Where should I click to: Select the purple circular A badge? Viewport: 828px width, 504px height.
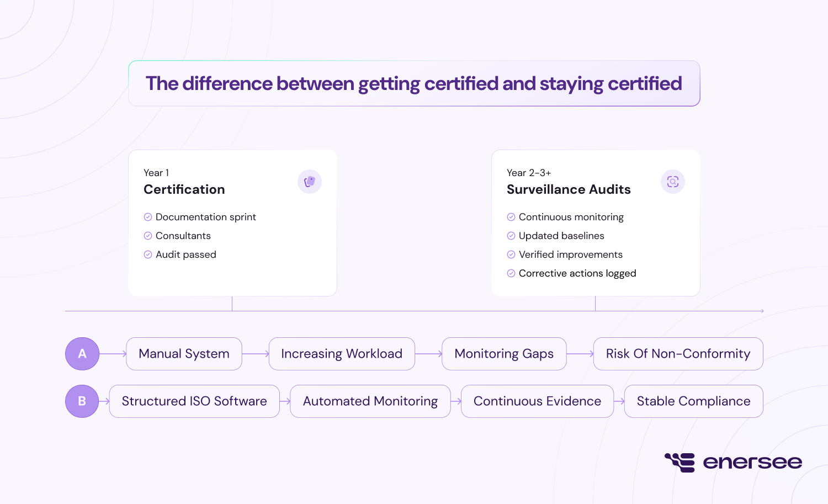82,354
